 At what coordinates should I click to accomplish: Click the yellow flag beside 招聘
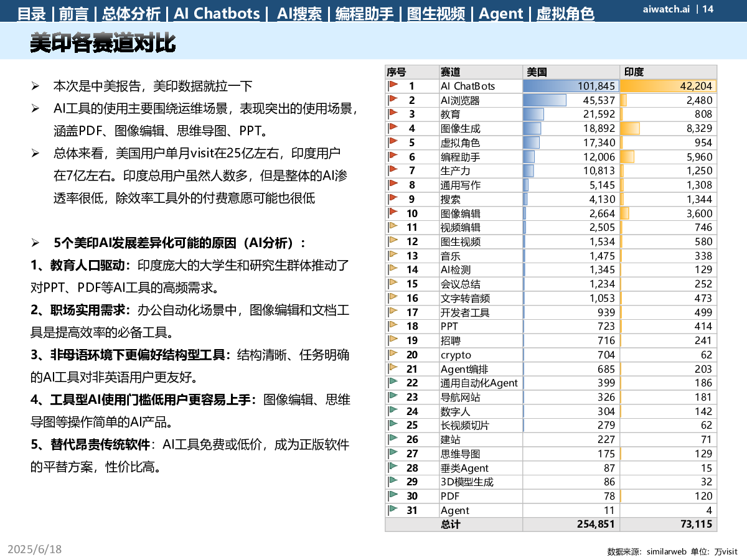click(393, 340)
